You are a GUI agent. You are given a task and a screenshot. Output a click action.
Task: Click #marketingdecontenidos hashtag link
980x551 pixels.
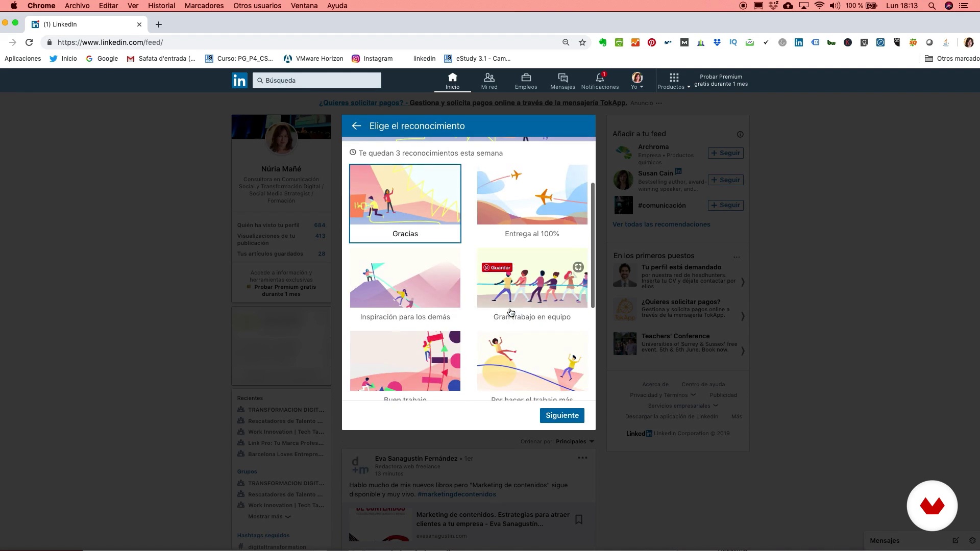pos(457,494)
